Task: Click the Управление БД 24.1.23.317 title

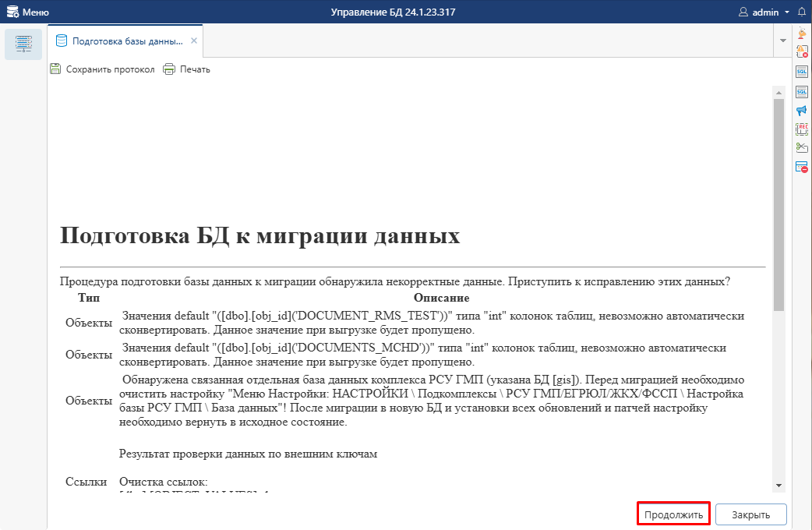Action: click(393, 12)
